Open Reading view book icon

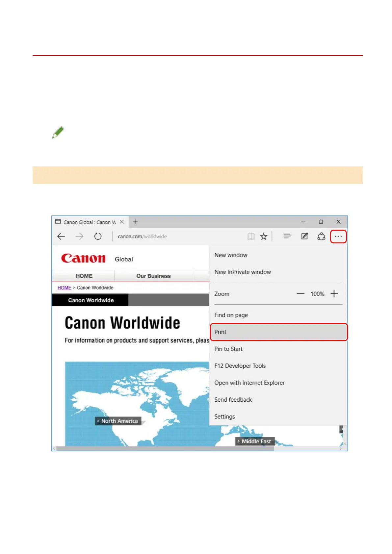coord(251,236)
